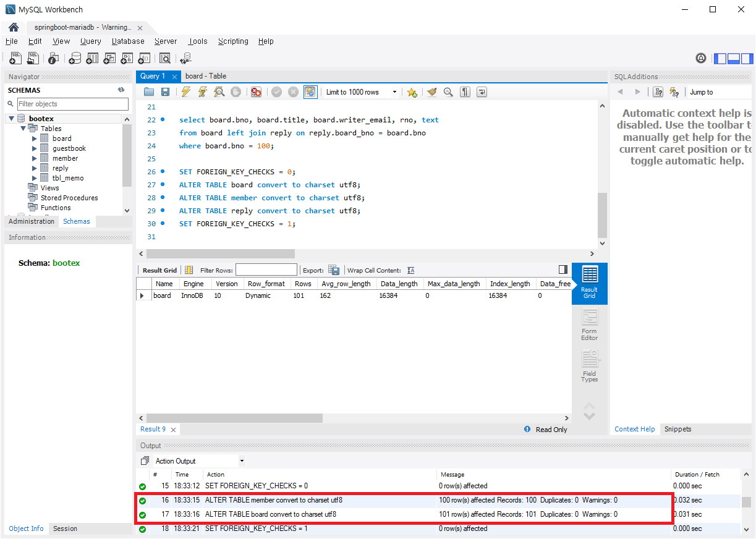Execute the SQL script lightning icon
756x539 pixels.
tap(186, 92)
